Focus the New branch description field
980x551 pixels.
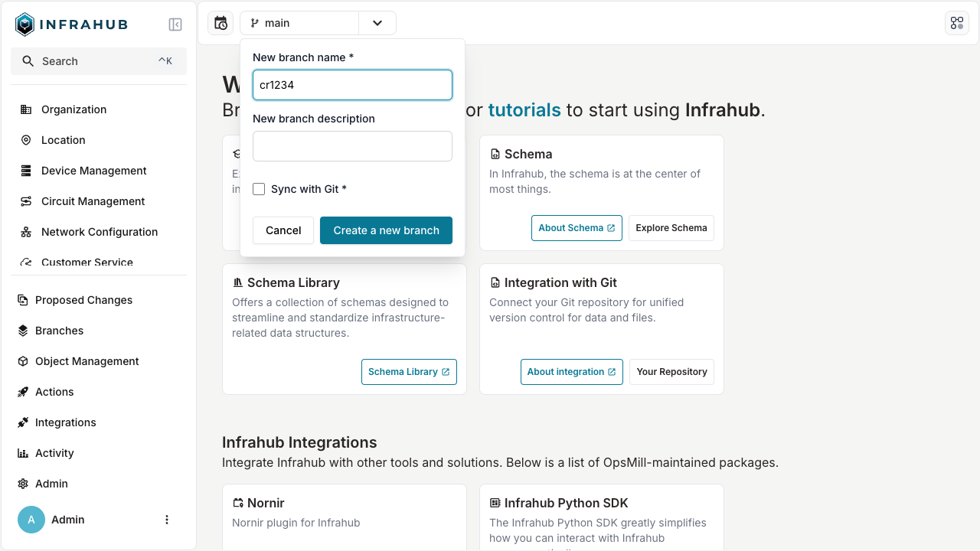point(352,146)
